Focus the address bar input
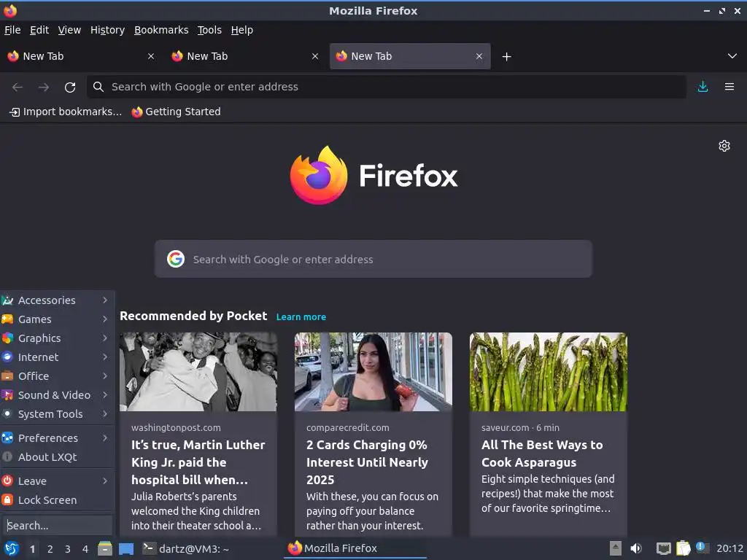This screenshot has width=747, height=560. [386, 87]
